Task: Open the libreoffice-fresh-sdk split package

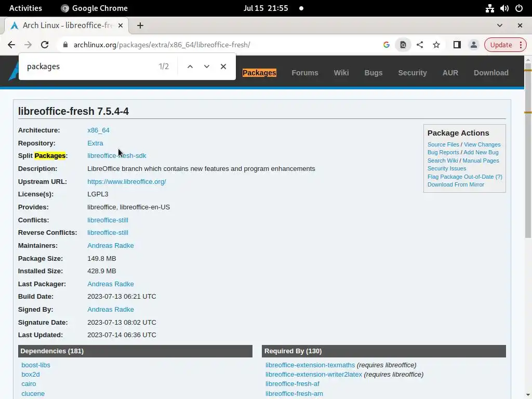Action: click(x=117, y=156)
